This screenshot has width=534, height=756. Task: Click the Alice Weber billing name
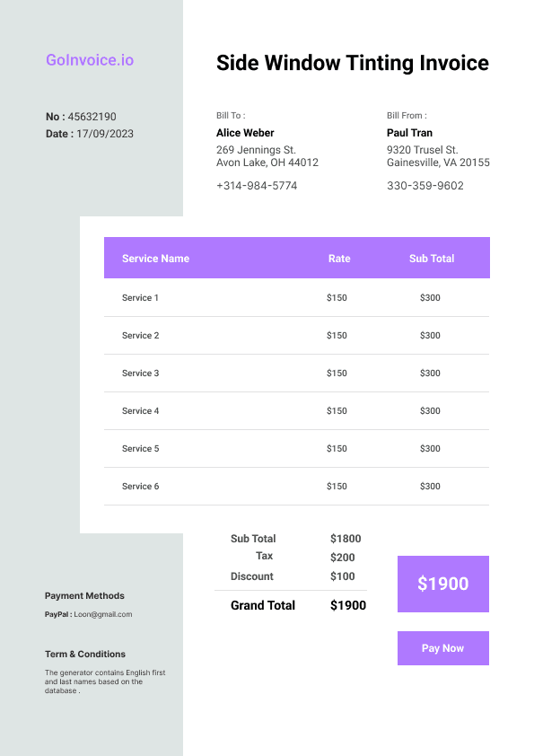pyautogui.click(x=245, y=133)
